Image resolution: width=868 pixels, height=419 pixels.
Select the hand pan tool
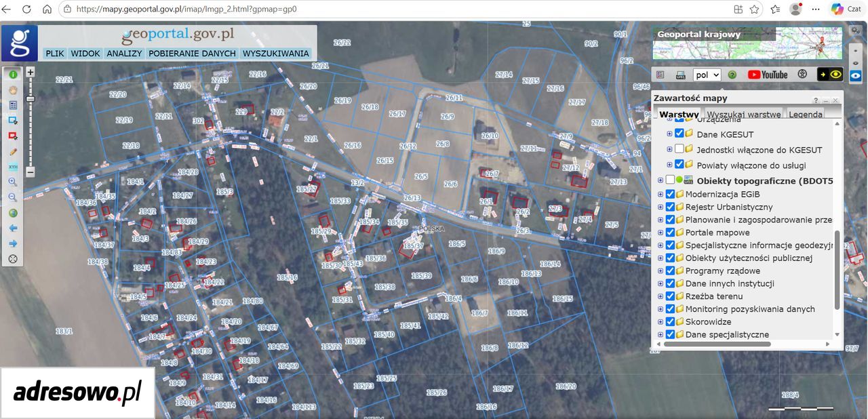13,89
